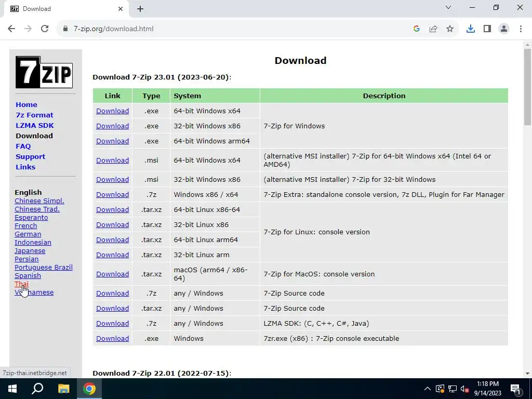This screenshot has height=399, width=532.
Task: Open a new browser tab
Action: click(x=140, y=9)
